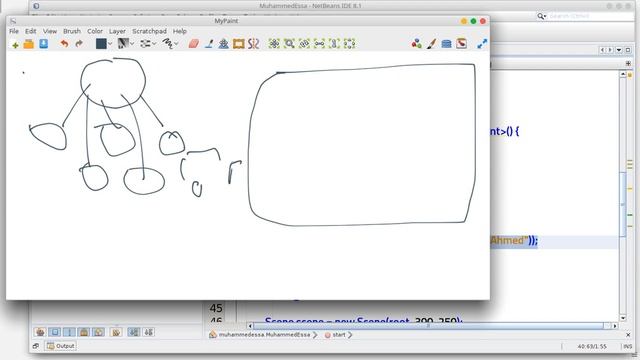640x360 pixels.
Task: Toggle the layers panel icon
Action: 447,44
